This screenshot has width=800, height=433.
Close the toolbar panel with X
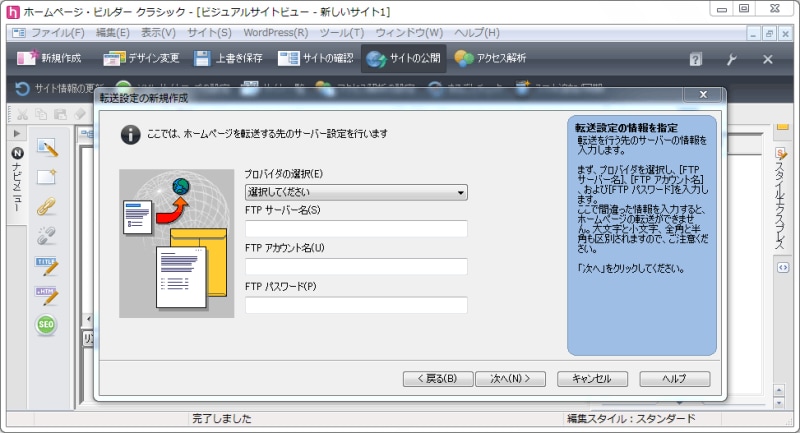coord(767,59)
